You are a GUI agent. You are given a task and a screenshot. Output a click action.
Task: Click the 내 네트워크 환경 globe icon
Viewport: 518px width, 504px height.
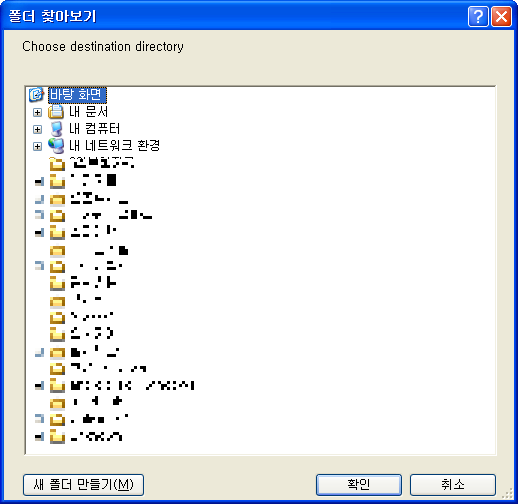click(56, 146)
